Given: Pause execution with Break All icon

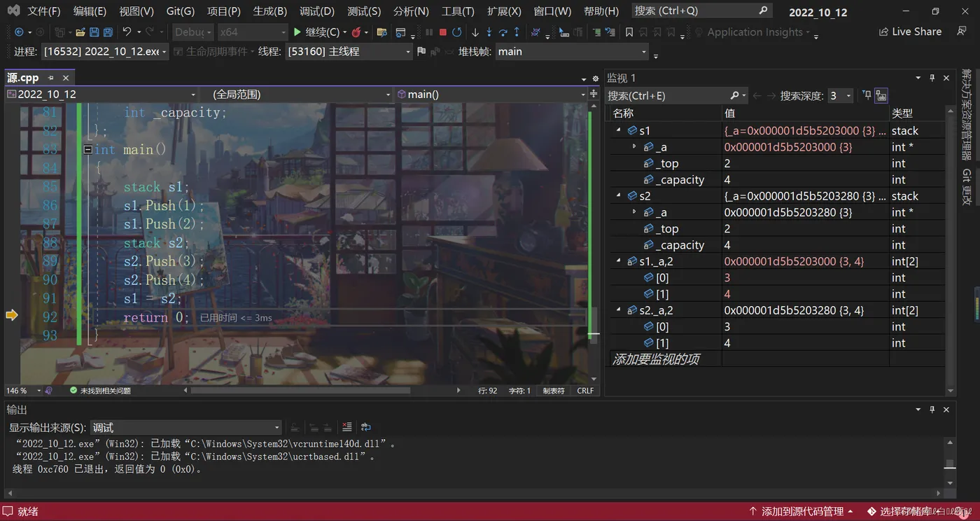Looking at the screenshot, I should [429, 32].
